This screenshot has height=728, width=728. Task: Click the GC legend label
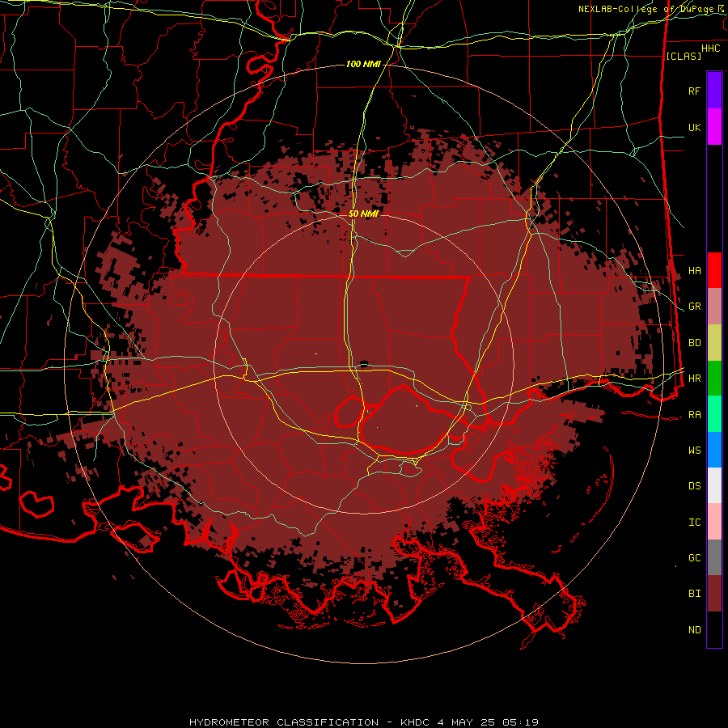[695, 557]
